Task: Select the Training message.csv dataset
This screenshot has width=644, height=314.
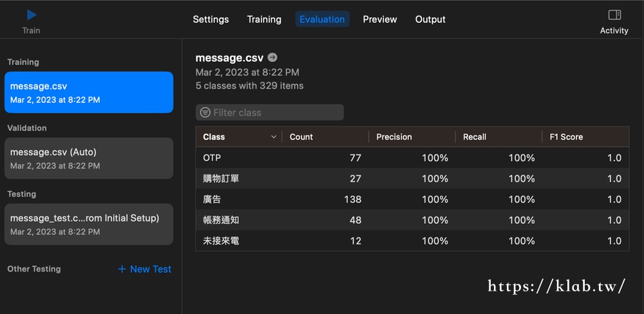Action: coord(88,92)
